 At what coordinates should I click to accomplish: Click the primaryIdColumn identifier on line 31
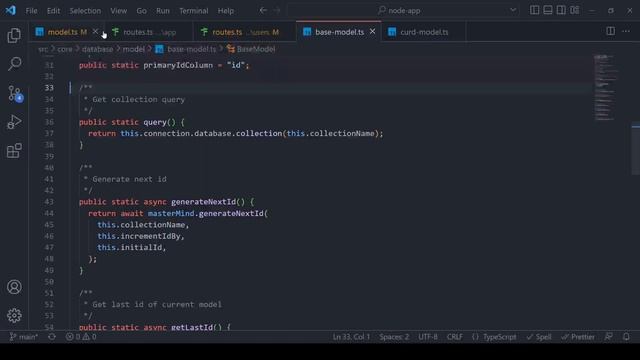pos(178,65)
